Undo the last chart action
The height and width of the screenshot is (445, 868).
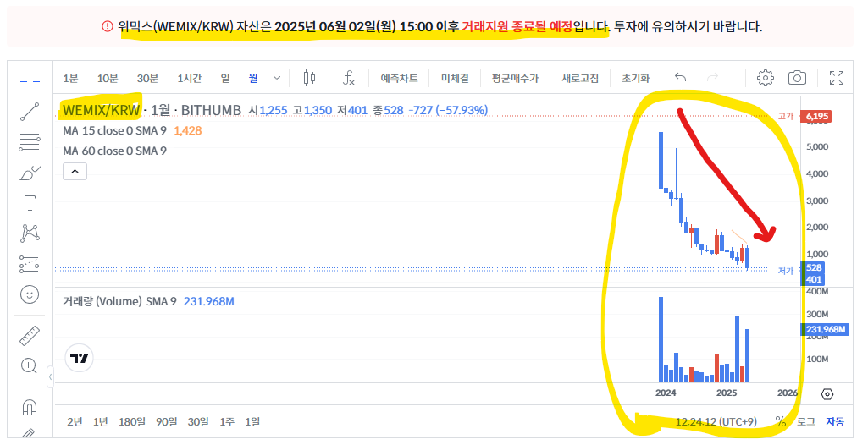tap(680, 78)
